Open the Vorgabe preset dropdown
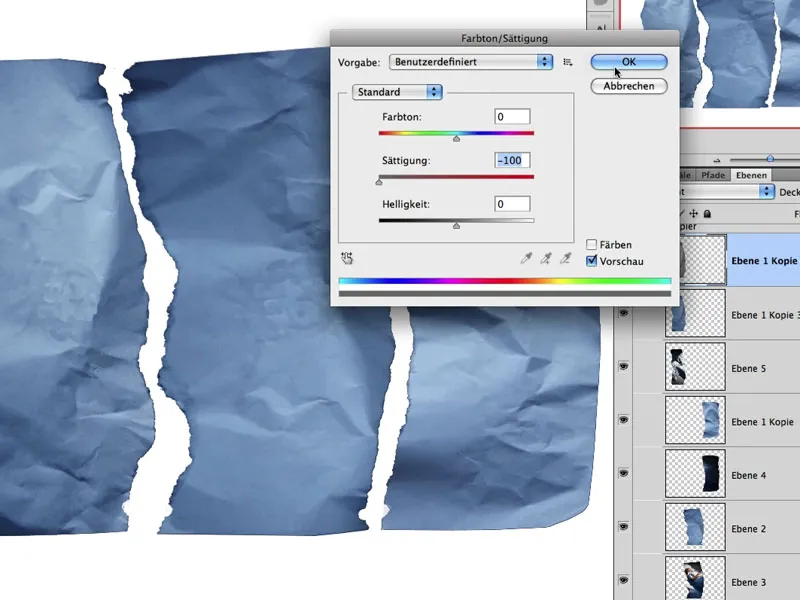Screen dimensions: 800x600 tap(470, 62)
